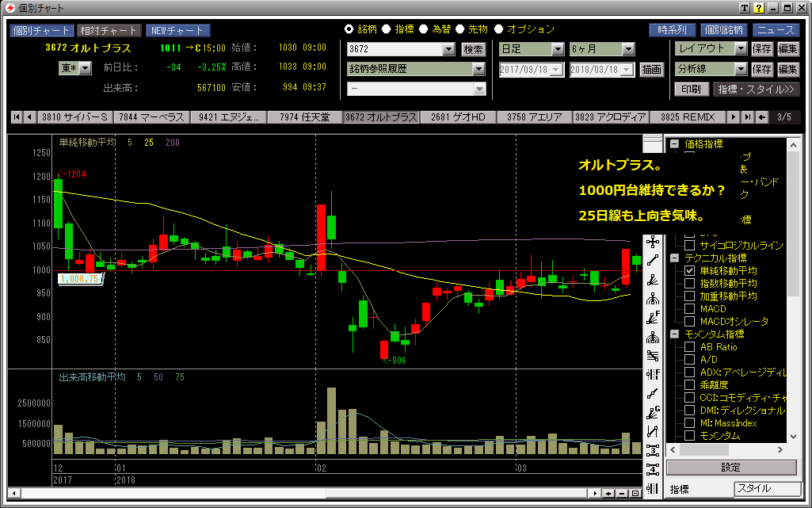Click chart zoom-in plus button

tap(608, 494)
